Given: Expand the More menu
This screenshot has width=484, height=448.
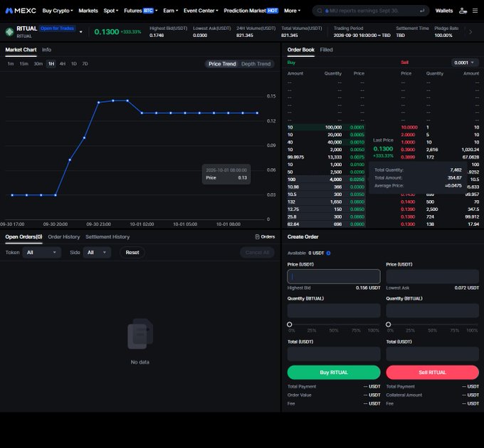Looking at the screenshot, I should [x=292, y=11].
